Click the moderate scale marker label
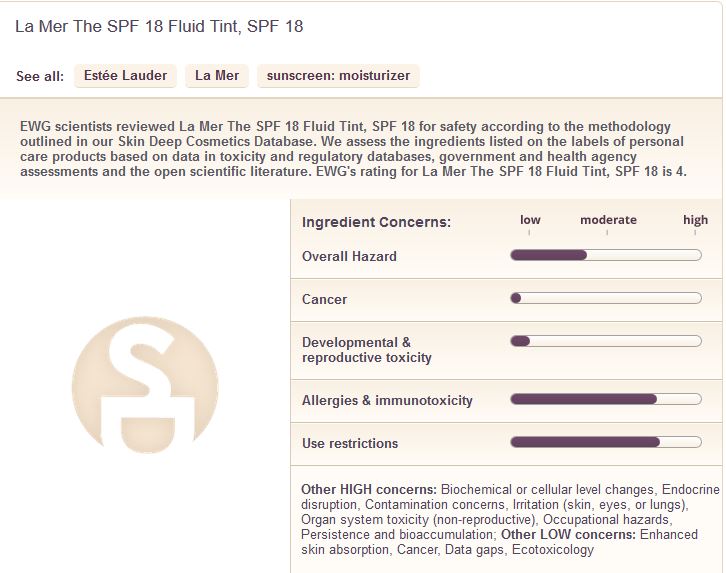The width and height of the screenshot is (726, 573). pyautogui.click(x=608, y=220)
